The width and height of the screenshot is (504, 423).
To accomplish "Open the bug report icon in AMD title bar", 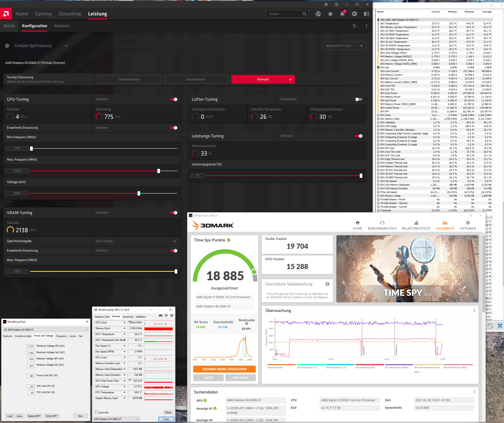I will click(x=326, y=4).
